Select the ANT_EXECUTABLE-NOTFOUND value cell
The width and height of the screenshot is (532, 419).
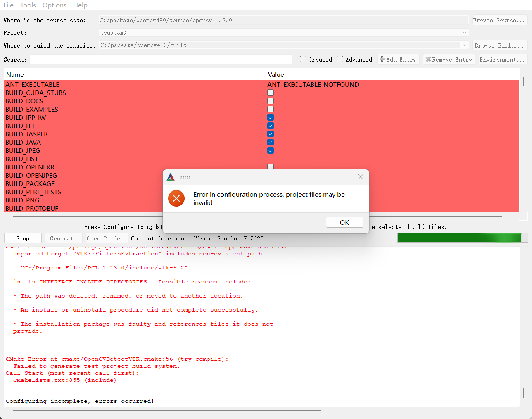[x=313, y=84]
